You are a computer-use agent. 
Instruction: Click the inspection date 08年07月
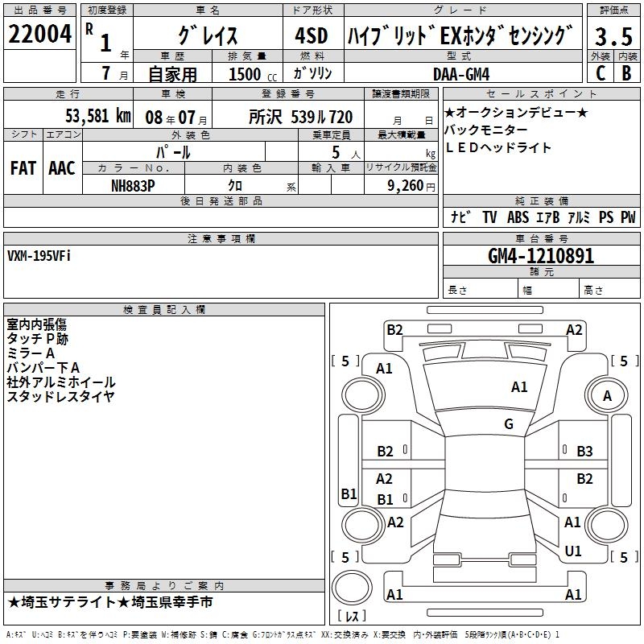tap(176, 118)
